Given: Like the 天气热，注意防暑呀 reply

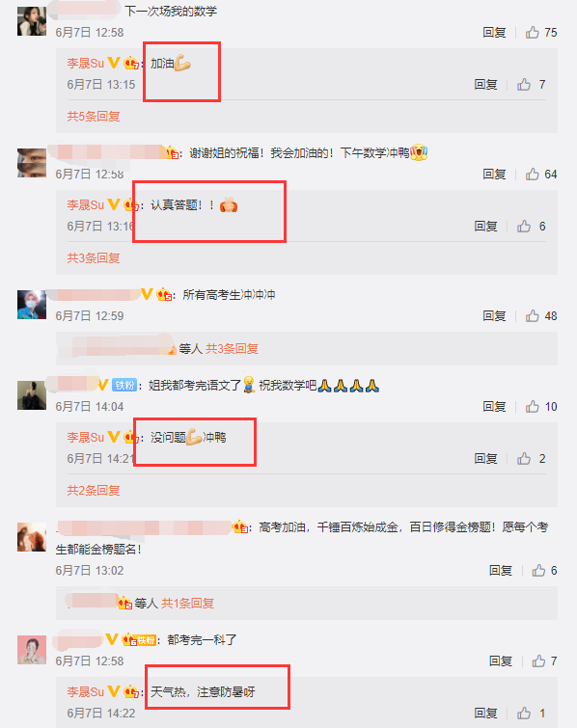Looking at the screenshot, I should point(524,713).
